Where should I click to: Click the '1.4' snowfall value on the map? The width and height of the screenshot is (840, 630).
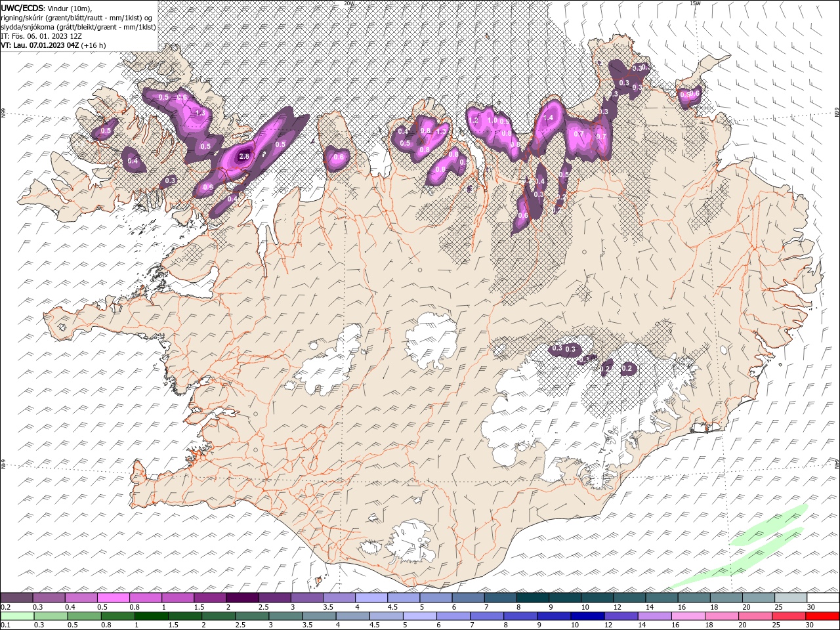[x=549, y=118]
